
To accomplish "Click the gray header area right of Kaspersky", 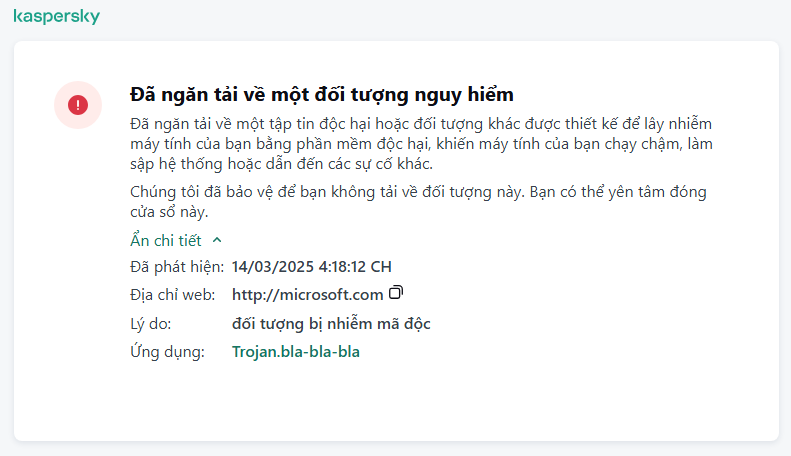I will tap(450, 18).
